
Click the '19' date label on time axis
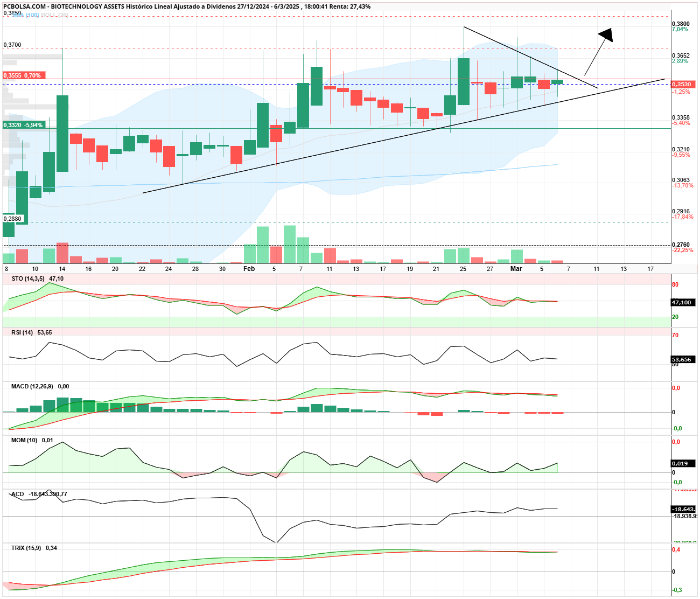410,269
